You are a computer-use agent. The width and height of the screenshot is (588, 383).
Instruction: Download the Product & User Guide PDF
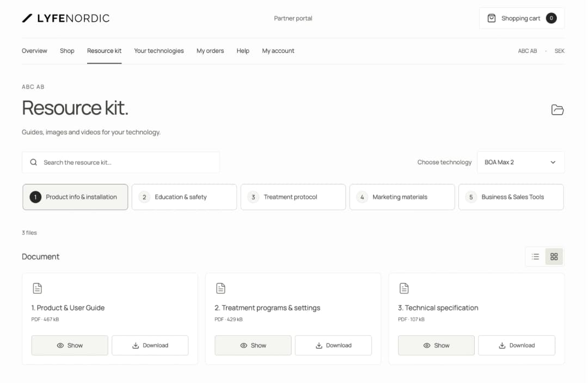(x=150, y=345)
